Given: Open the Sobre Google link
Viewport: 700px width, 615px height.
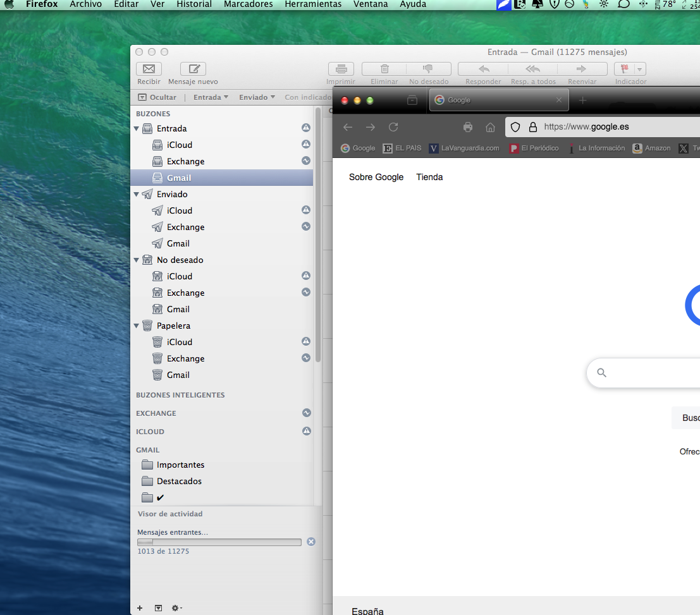Looking at the screenshot, I should pos(376,177).
